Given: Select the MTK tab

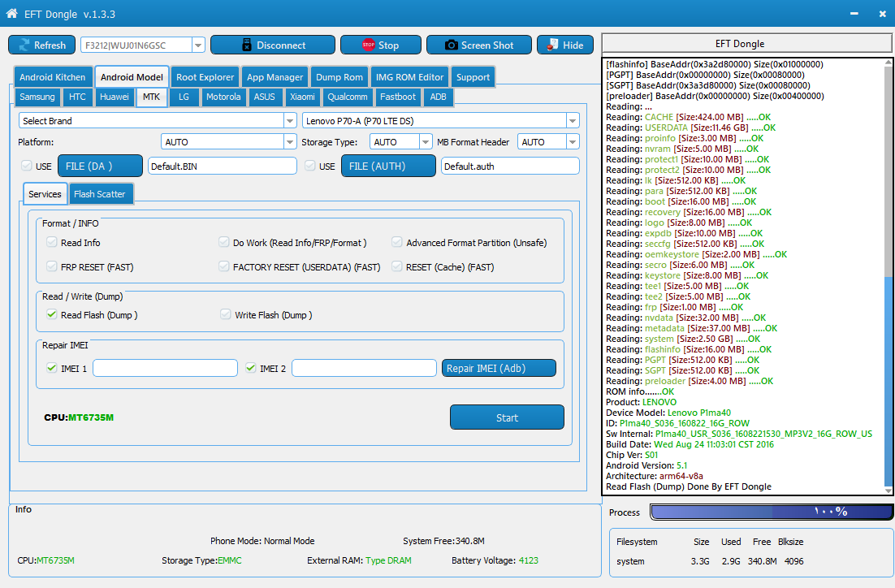Looking at the screenshot, I should pos(152,97).
